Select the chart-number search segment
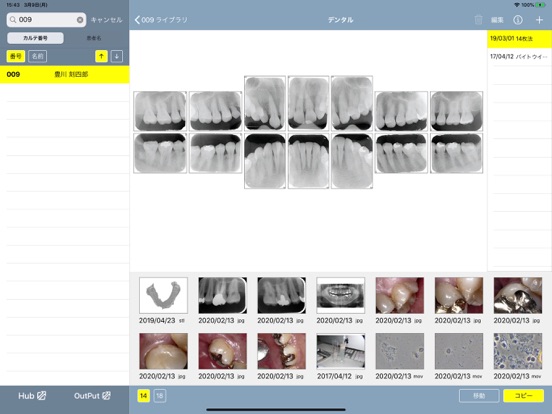This screenshot has width=552, height=414. click(35, 38)
